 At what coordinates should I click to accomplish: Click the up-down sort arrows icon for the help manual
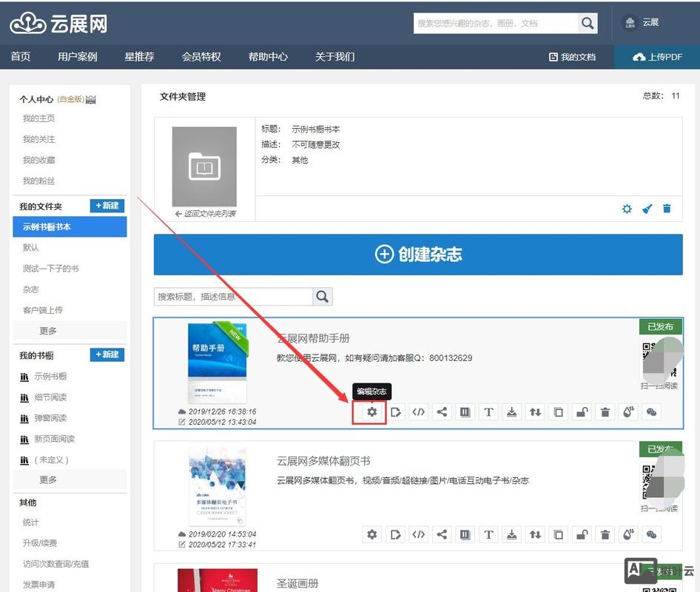tap(535, 411)
